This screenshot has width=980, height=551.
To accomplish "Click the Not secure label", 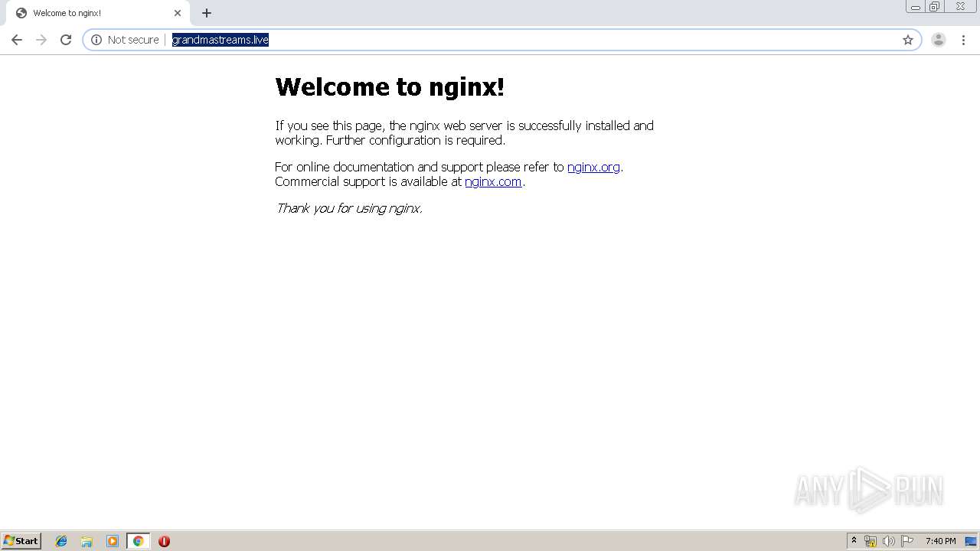I will pyautogui.click(x=133, y=40).
